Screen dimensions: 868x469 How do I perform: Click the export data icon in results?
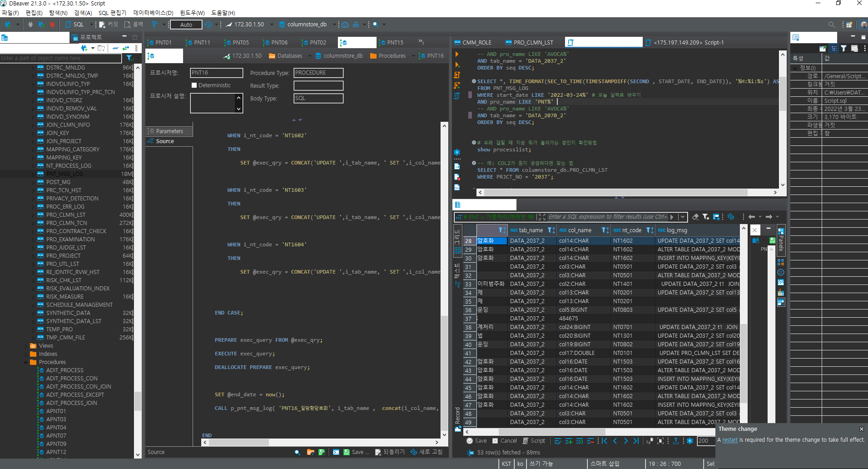[x=675, y=441]
